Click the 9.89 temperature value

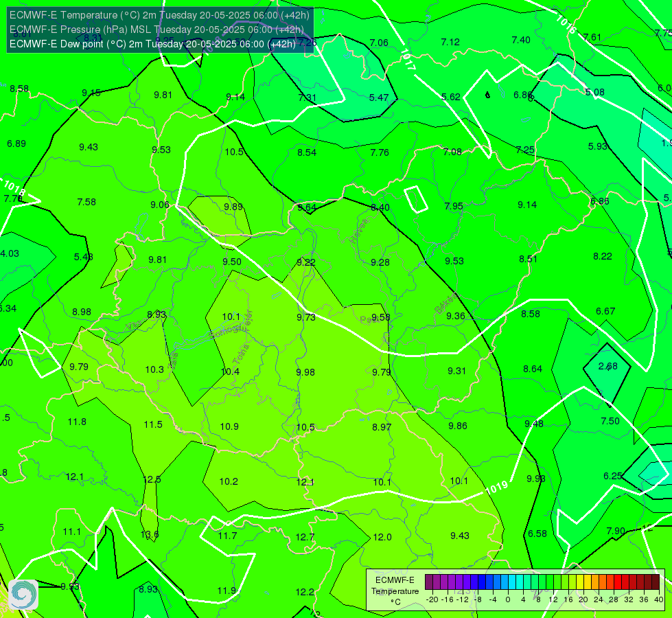click(233, 207)
